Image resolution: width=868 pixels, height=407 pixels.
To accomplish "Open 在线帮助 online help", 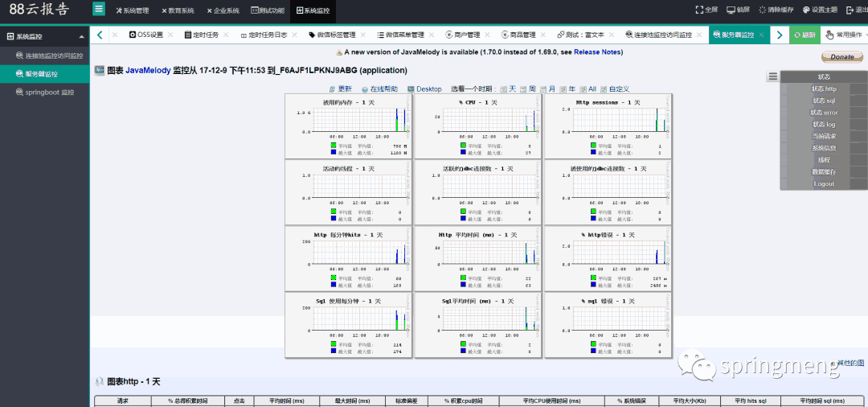I will 379,89.
